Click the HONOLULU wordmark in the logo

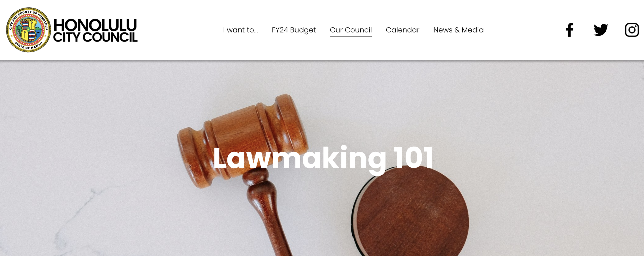click(x=95, y=25)
